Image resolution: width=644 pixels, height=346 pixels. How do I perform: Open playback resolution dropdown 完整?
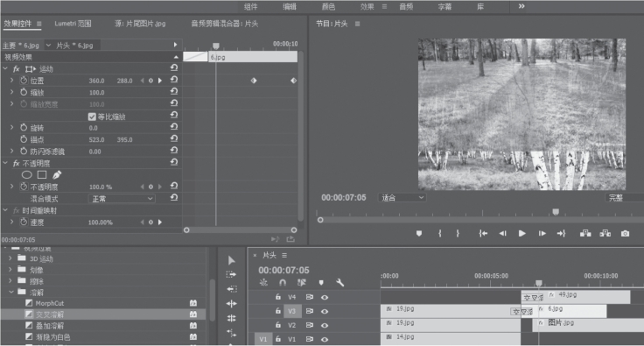tap(624, 198)
